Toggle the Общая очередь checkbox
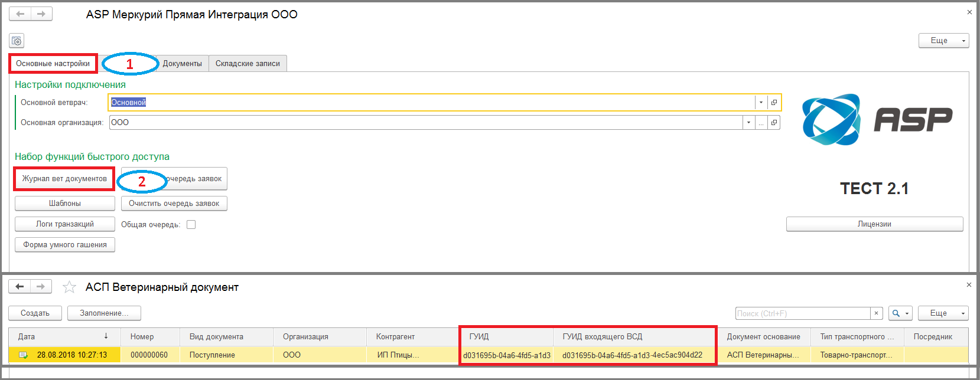The image size is (980, 380). point(191,224)
